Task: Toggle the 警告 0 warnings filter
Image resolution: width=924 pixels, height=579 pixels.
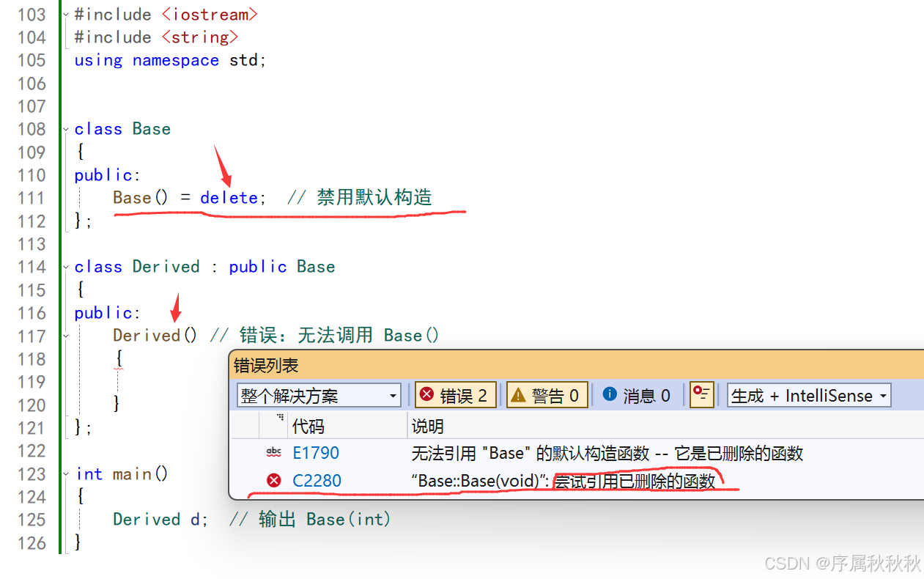Action: coord(547,395)
